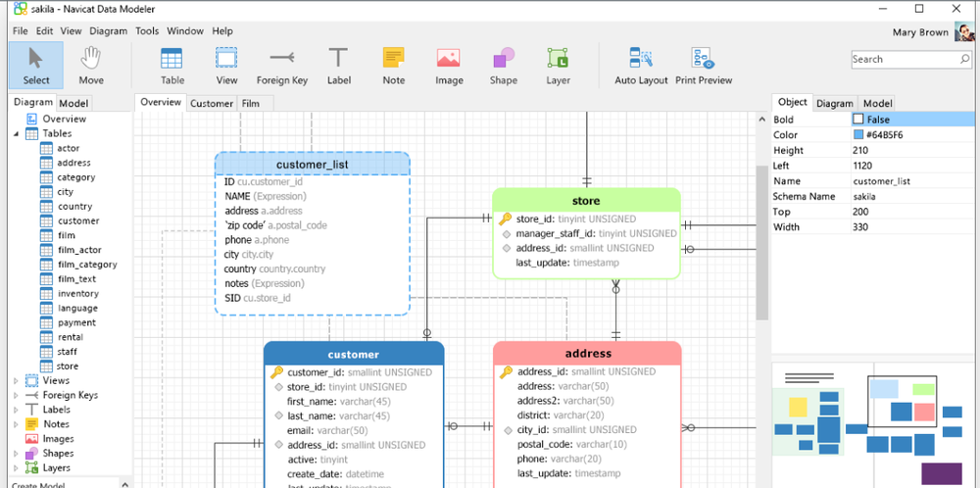Click the Height value 210
980x488 pixels.
pyautogui.click(x=861, y=151)
